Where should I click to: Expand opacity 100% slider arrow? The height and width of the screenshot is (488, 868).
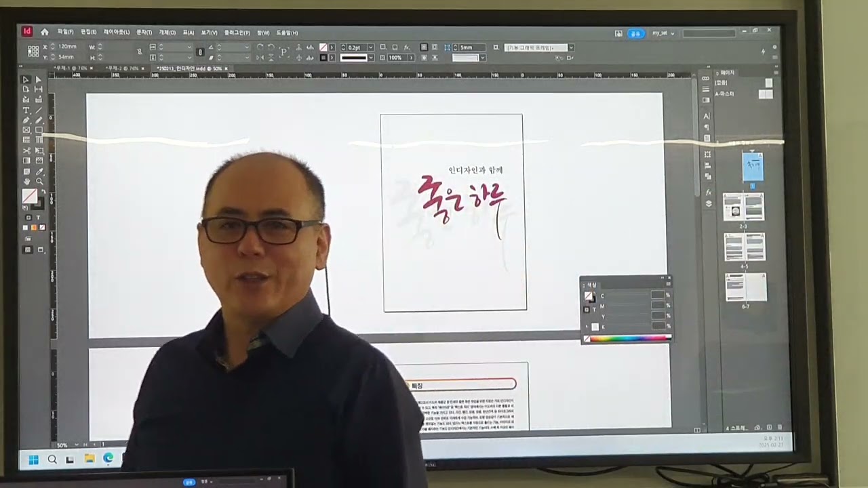[x=412, y=58]
